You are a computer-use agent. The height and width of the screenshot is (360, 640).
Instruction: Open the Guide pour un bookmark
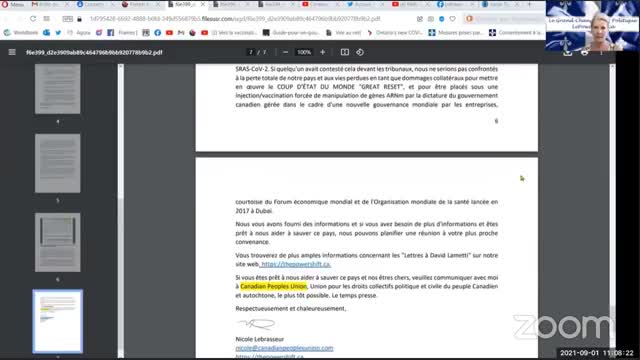pos(292,33)
